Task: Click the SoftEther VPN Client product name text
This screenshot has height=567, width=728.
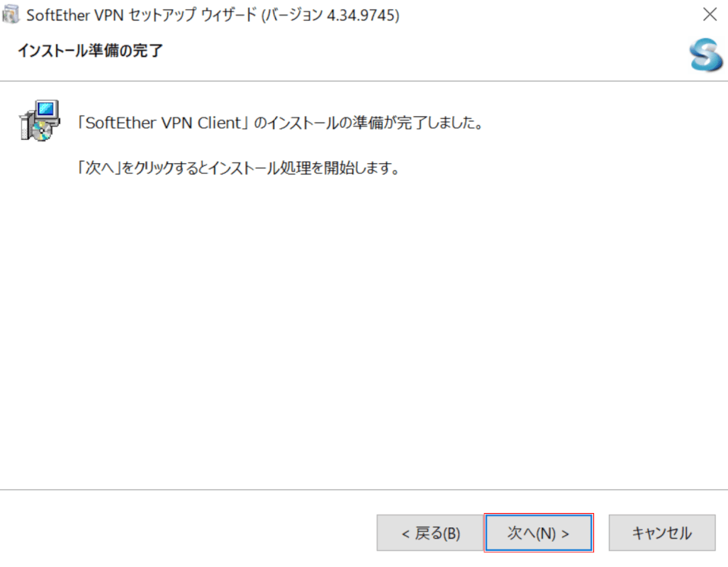Action: point(164,123)
